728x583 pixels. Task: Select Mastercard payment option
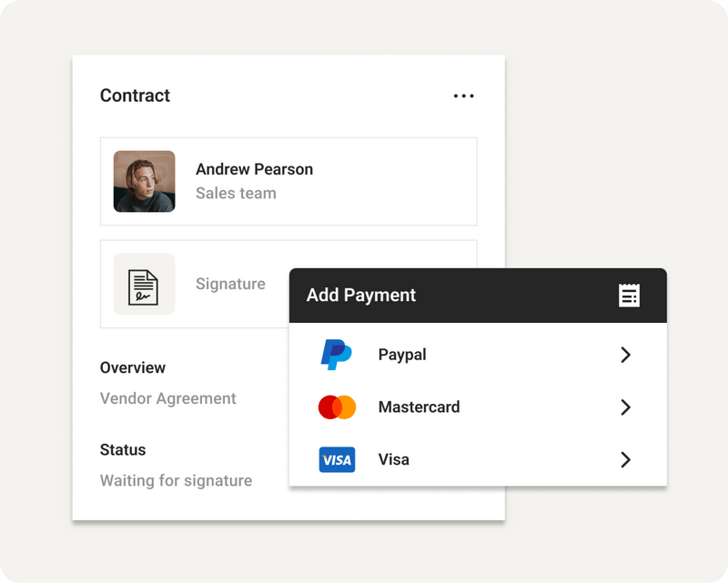[478, 407]
